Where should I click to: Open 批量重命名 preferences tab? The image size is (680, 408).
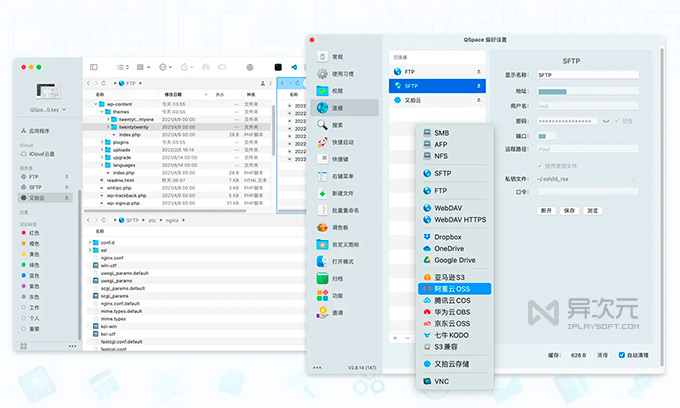point(344,210)
